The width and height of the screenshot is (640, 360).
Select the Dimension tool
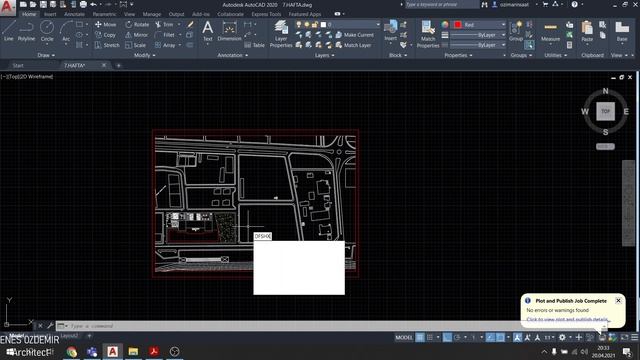229,31
